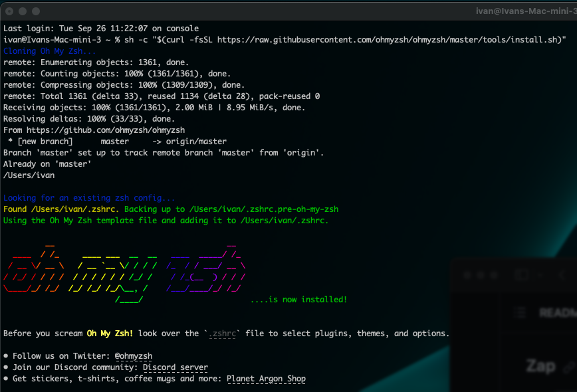The image size is (577, 392).
Task: Click 'remote: Enumerating objects: 1361, done.' line
Action: click(x=96, y=62)
